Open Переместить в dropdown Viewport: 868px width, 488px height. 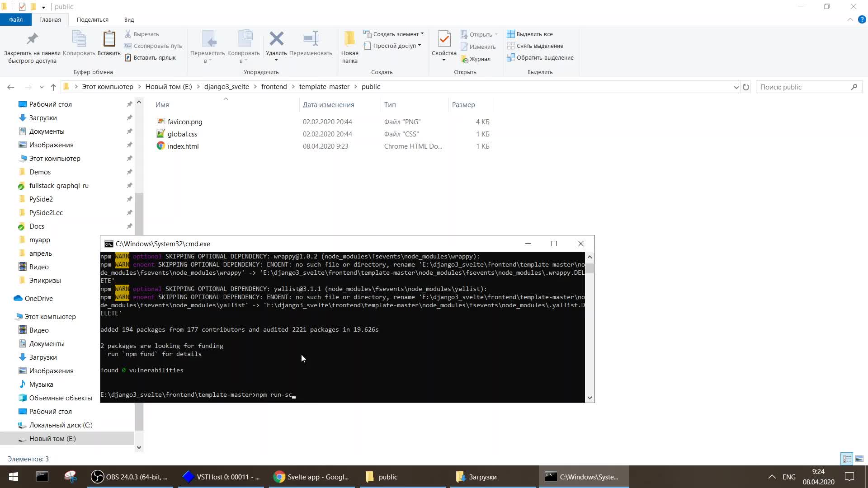tap(208, 47)
